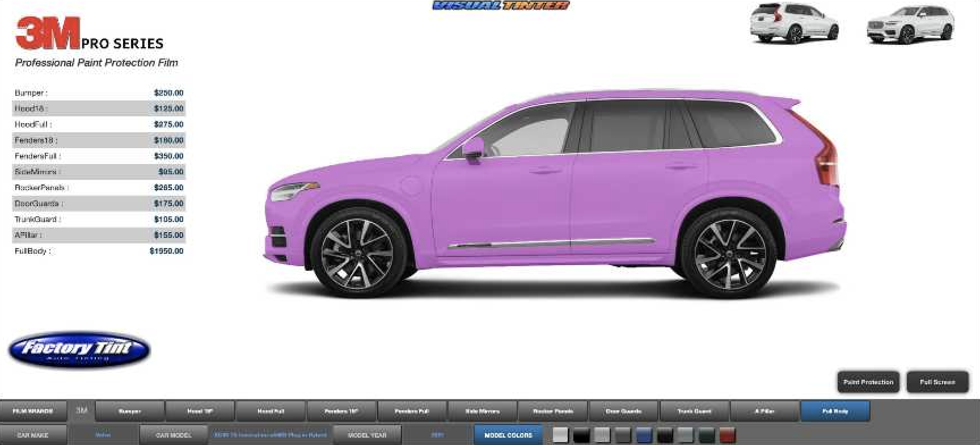Click the SideMirrors row label
This screenshot has height=445, width=980.
pyautogui.click(x=37, y=171)
